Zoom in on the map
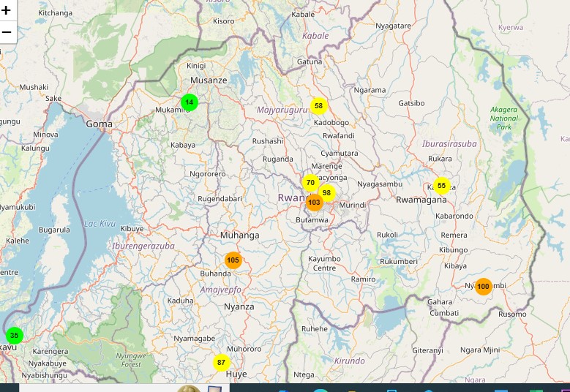The image size is (570, 392). click(7, 11)
